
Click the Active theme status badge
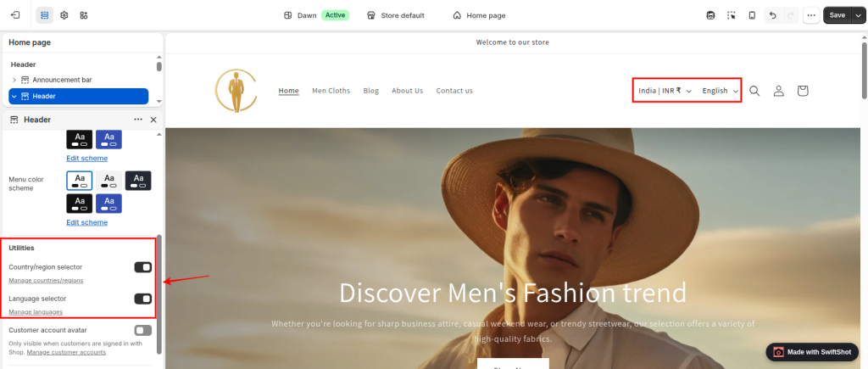pyautogui.click(x=336, y=15)
